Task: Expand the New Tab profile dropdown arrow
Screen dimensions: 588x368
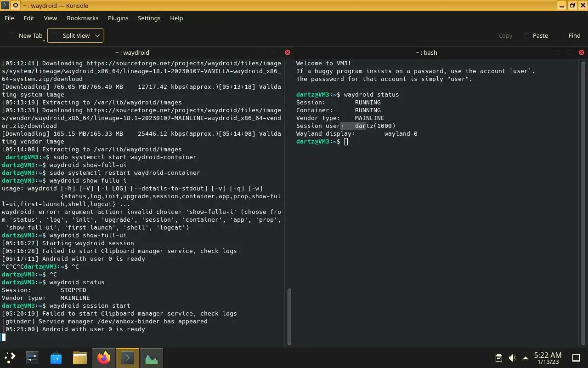Action: tap(44, 40)
